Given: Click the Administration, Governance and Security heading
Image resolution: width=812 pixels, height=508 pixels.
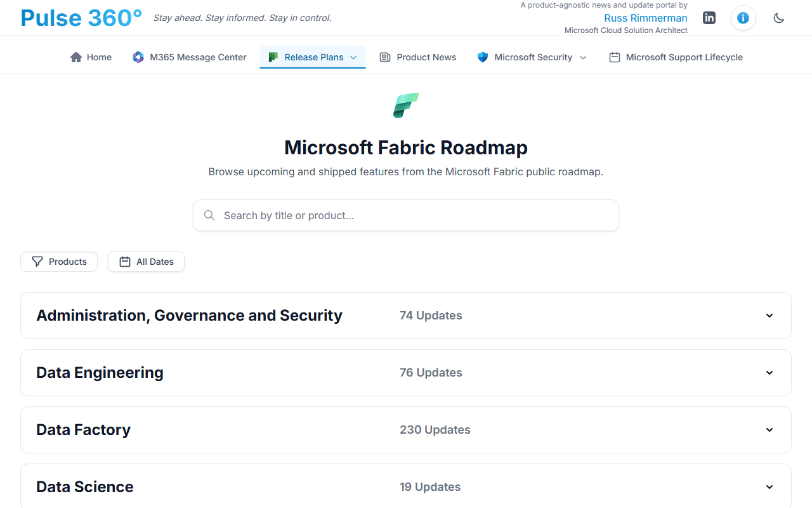Looking at the screenshot, I should [189, 316].
